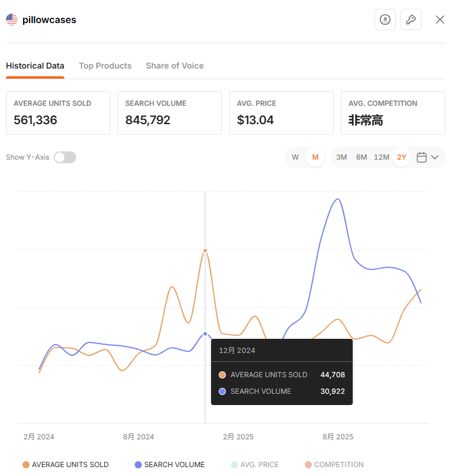Image resolution: width=456 pixels, height=476 pixels.
Task: Click the US flag icon beside pillowcases
Action: (x=12, y=20)
